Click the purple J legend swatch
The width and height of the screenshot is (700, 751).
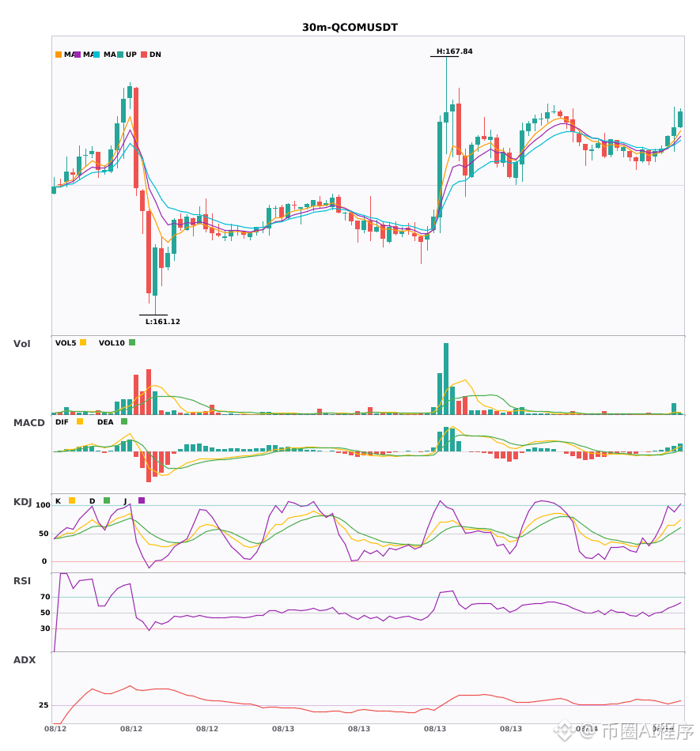point(142,500)
